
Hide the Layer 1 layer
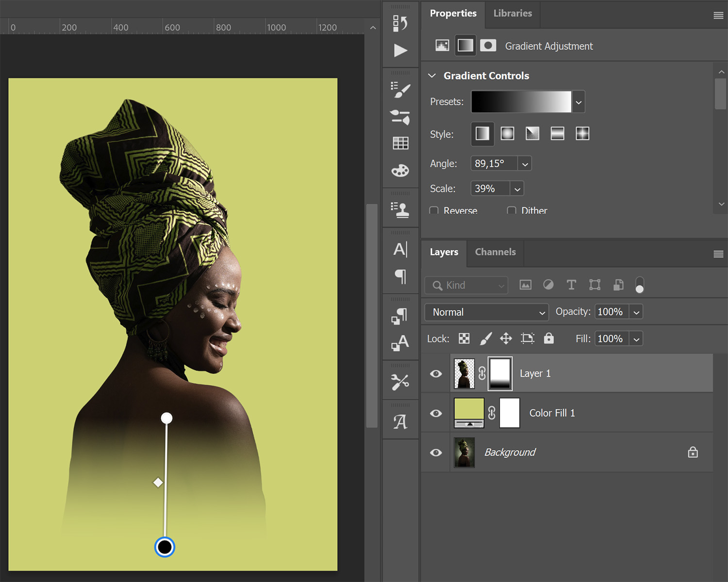click(436, 373)
